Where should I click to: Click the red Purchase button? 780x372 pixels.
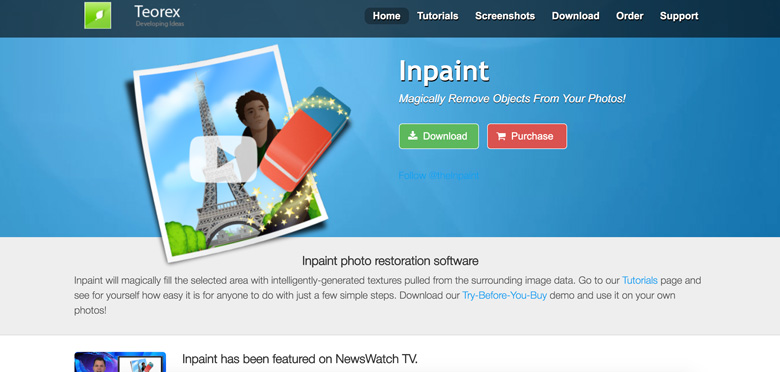coord(527,136)
